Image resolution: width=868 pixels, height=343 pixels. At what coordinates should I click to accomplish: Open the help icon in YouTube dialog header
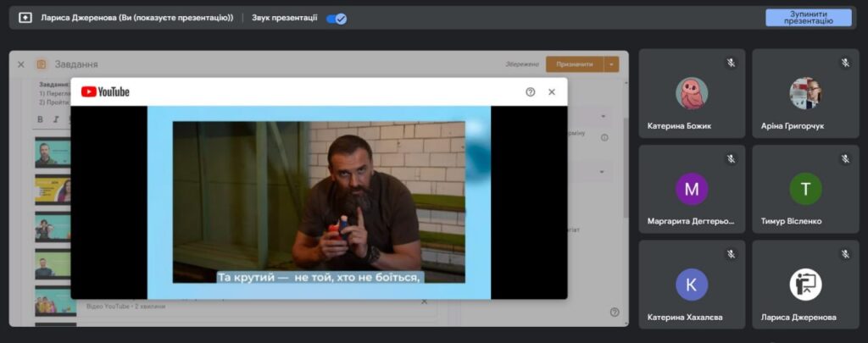(x=531, y=91)
